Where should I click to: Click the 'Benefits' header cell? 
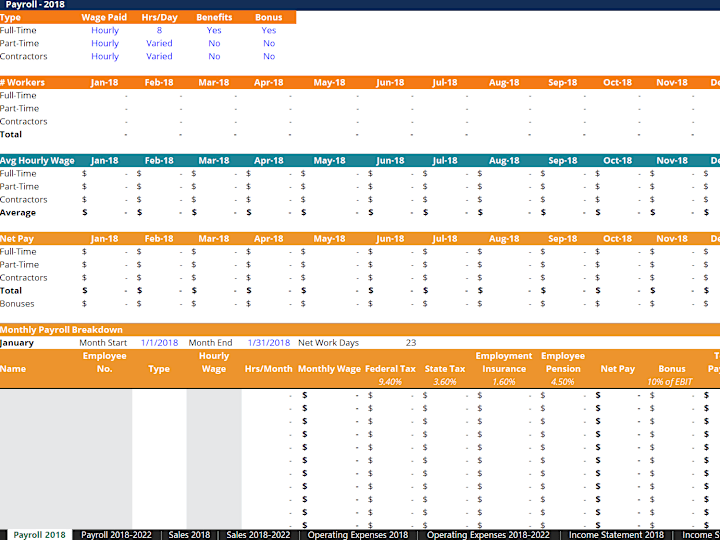click(214, 17)
